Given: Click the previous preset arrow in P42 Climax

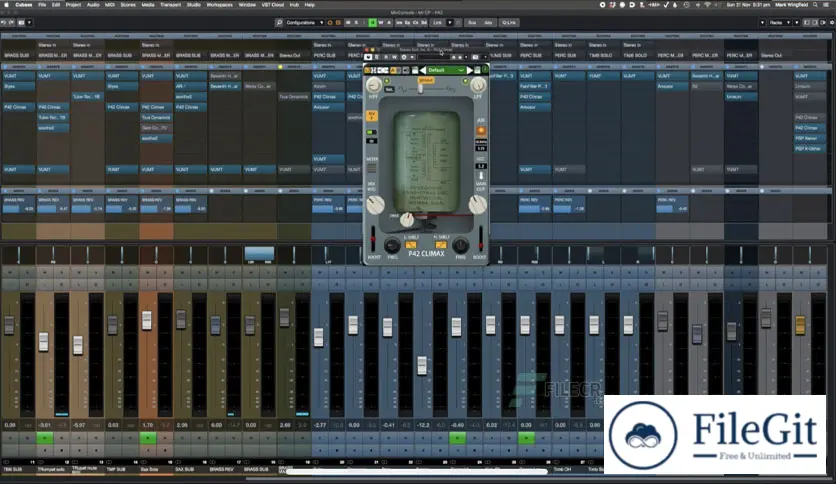Looking at the screenshot, I should pos(423,70).
